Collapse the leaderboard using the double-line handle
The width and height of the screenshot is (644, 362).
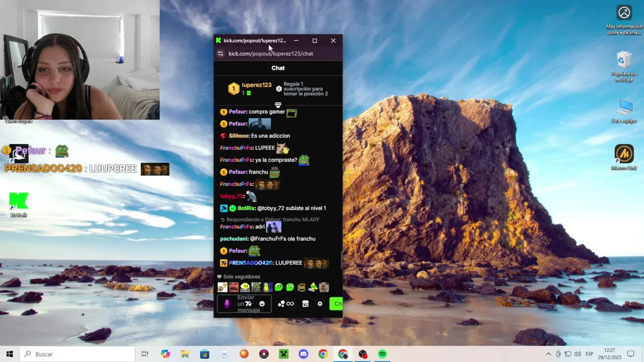[278, 105]
